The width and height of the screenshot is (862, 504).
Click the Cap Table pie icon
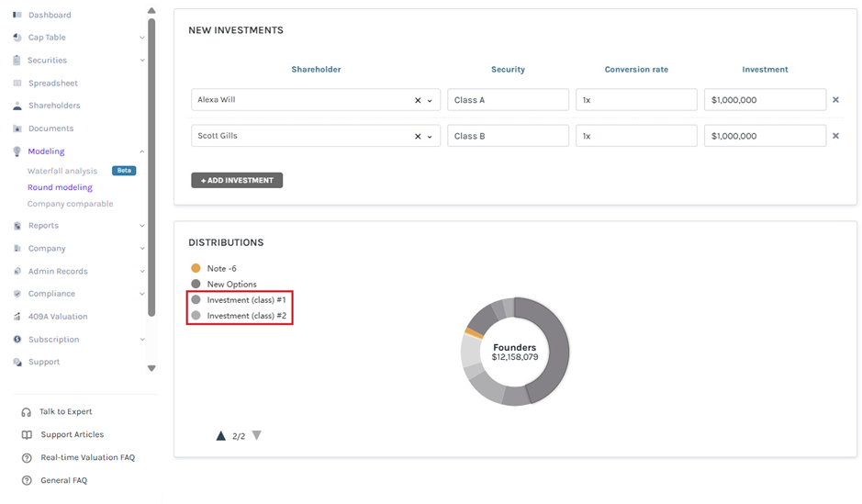click(17, 38)
